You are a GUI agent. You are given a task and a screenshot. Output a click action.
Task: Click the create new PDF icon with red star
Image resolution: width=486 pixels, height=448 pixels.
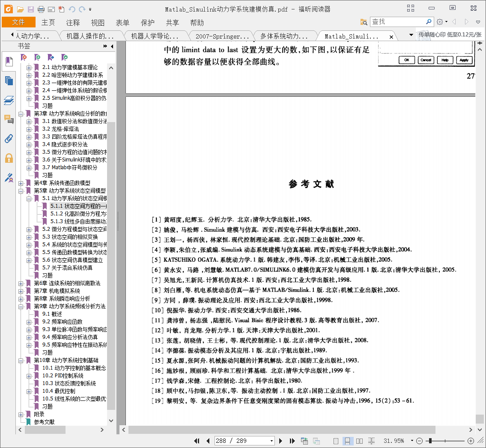click(61, 9)
